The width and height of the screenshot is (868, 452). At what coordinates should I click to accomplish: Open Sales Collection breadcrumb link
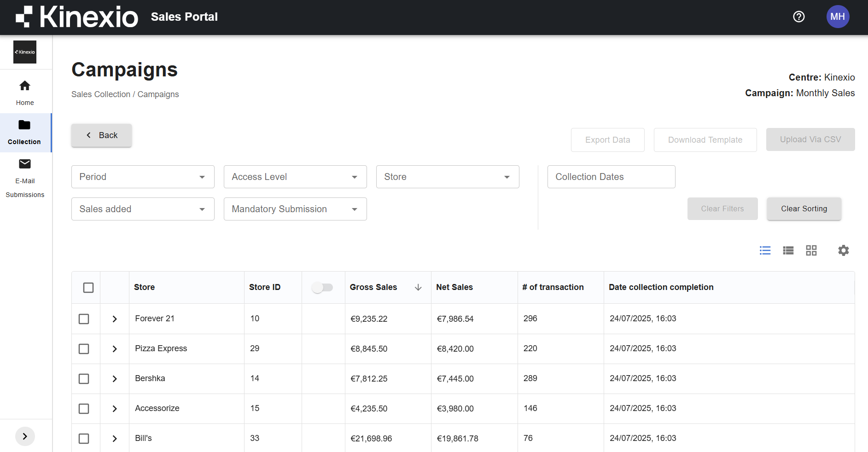(101, 94)
